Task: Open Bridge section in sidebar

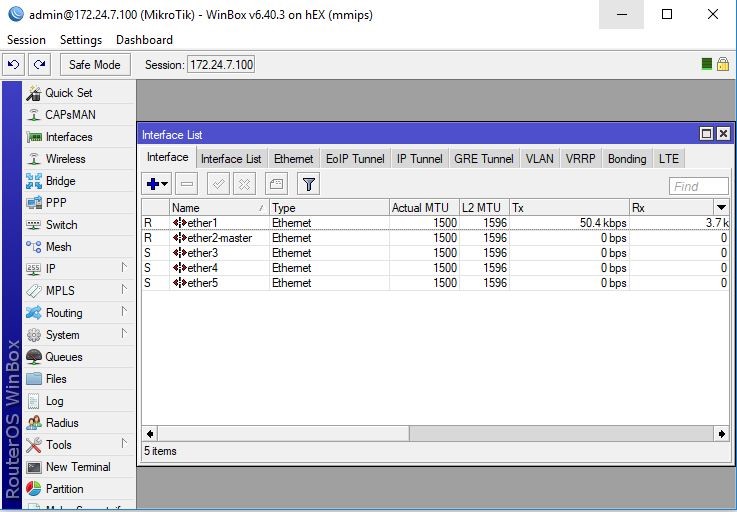Action: 60,181
